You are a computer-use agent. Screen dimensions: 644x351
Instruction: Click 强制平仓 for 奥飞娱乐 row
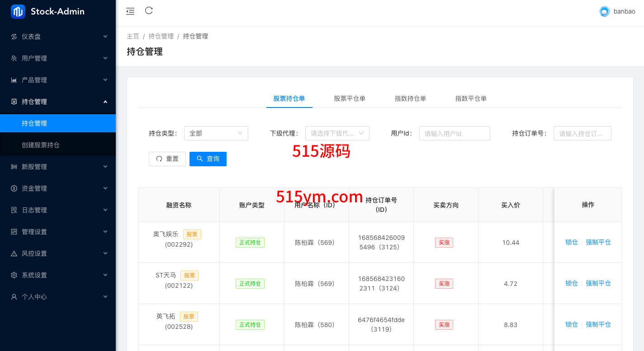[598, 242]
